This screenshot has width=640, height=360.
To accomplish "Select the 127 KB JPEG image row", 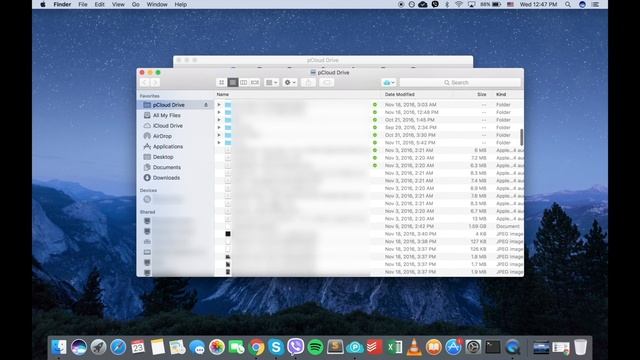I will click(x=369, y=242).
